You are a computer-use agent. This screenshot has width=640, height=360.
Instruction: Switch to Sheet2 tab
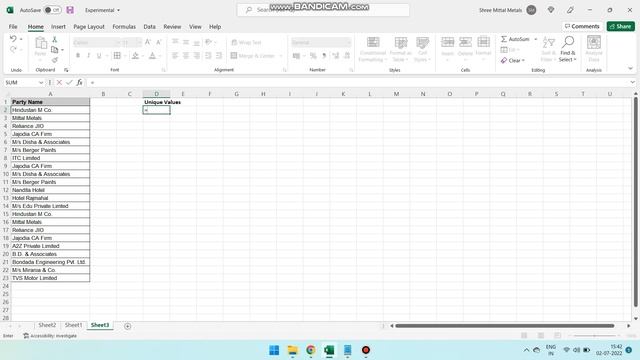coord(47,325)
